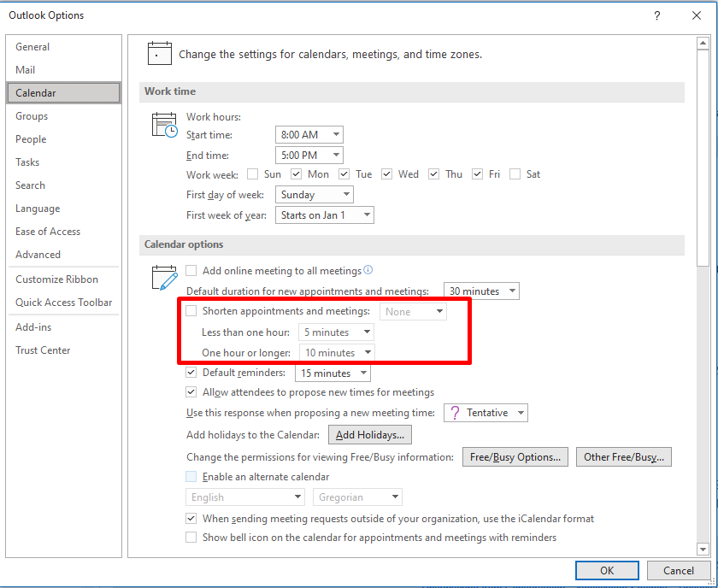This screenshot has width=718, height=588.
Task: Toggle Allow attendees to propose new times
Action: pyautogui.click(x=191, y=392)
